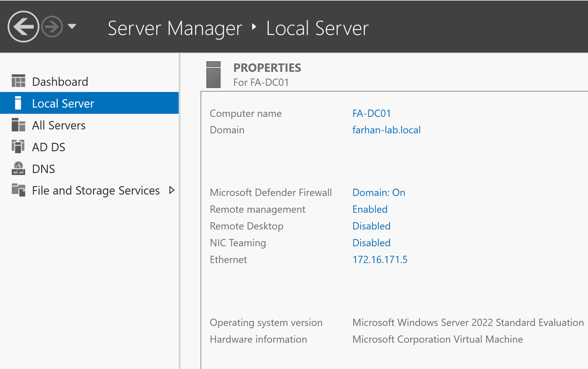Click the back navigation arrow button
The width and height of the screenshot is (588, 369).
23,27
